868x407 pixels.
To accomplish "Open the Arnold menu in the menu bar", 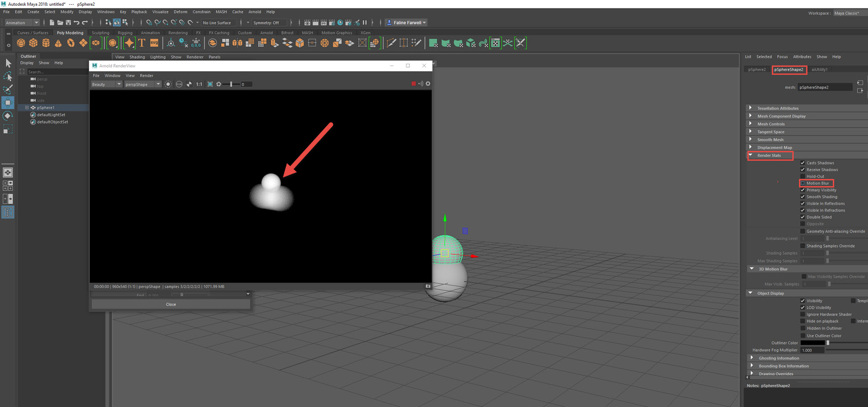I will tap(255, 12).
